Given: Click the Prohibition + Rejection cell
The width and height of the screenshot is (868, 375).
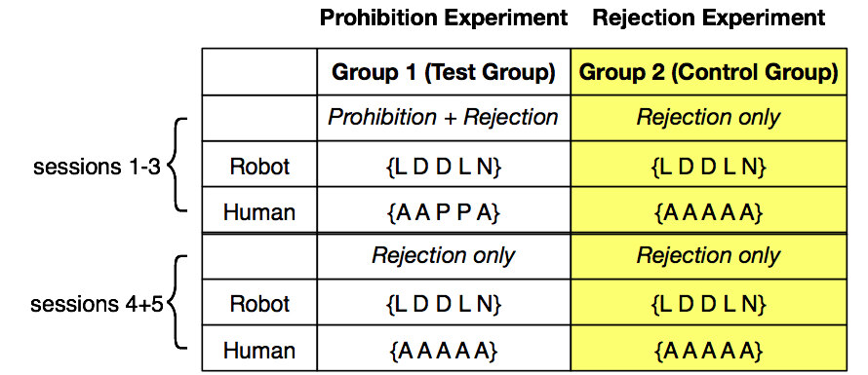Looking at the screenshot, I should [444, 118].
